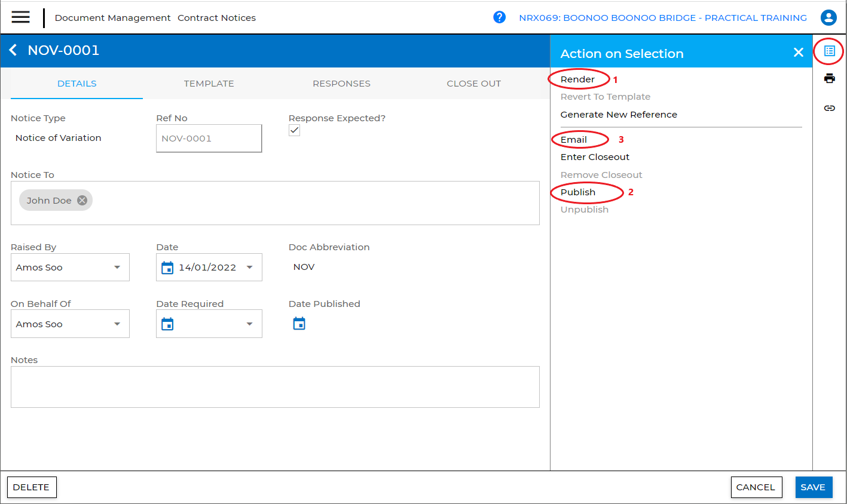Close the Action on Selection panel
The image size is (847, 504).
coord(798,53)
